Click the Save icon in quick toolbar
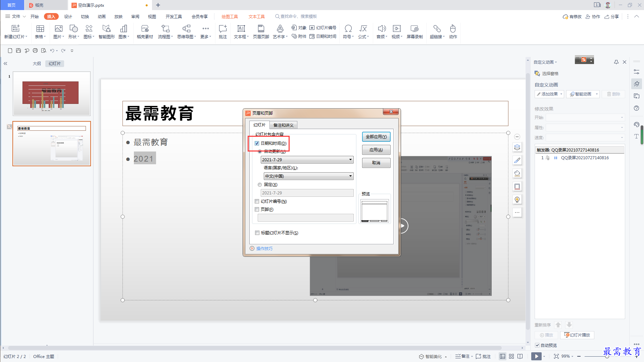 [18, 51]
